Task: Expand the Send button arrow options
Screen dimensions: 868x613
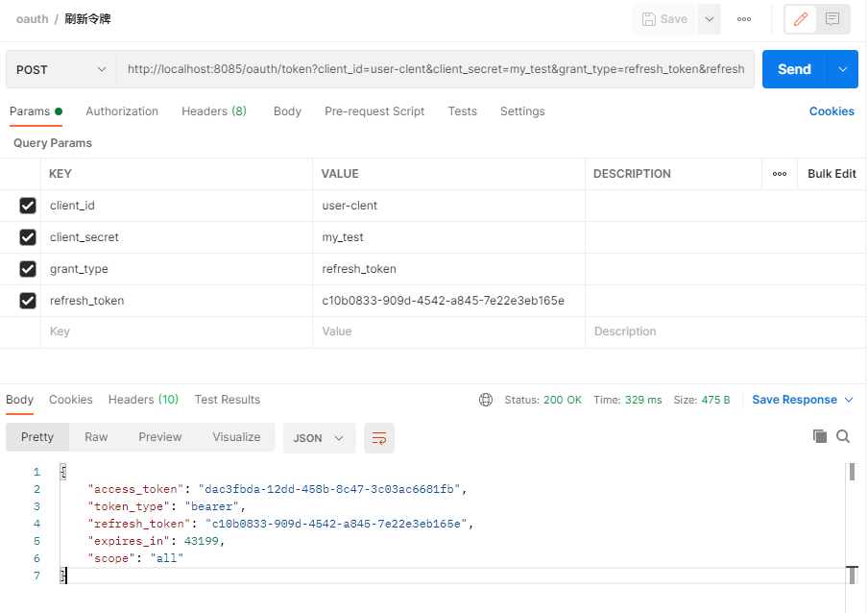Action: click(843, 69)
